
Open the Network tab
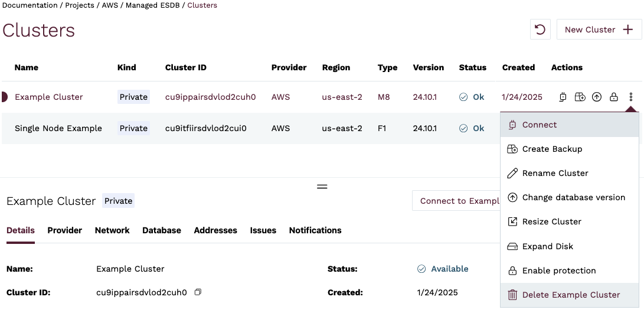112,230
